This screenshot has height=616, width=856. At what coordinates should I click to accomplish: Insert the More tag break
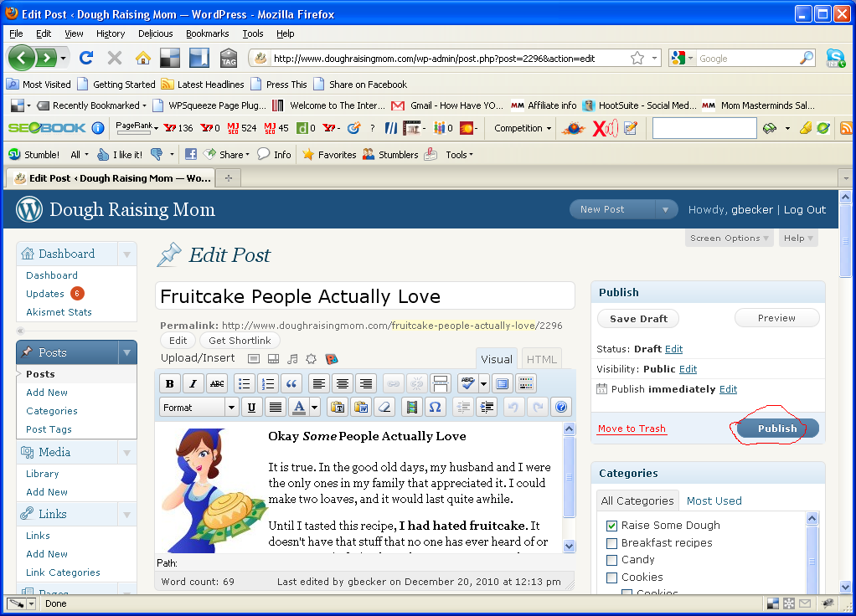point(440,383)
